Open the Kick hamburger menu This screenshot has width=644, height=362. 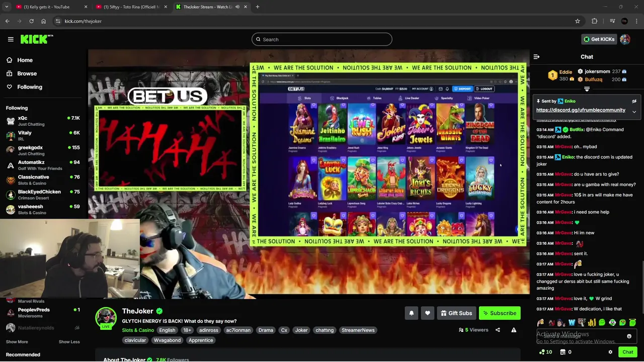pos(11,39)
